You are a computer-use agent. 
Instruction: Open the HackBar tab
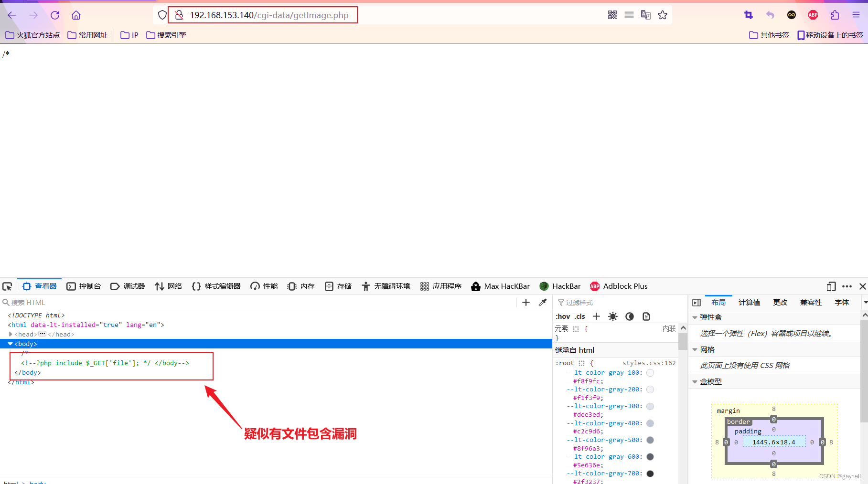tap(560, 286)
